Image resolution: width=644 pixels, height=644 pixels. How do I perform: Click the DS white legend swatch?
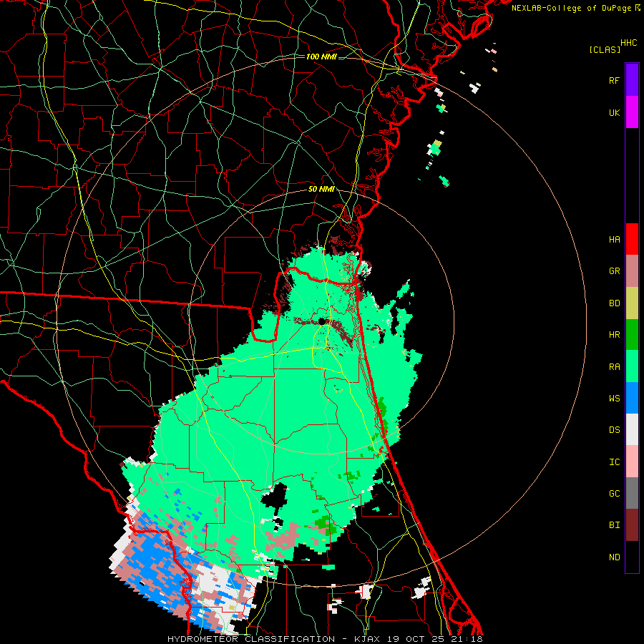632,429
